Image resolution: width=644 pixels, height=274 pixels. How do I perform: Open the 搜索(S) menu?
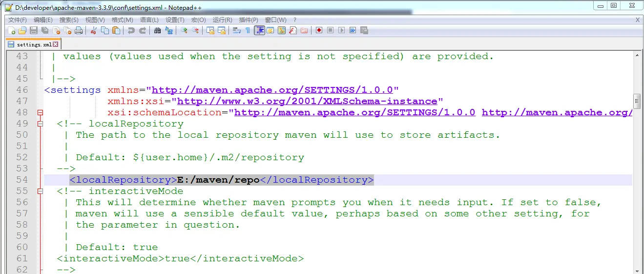tap(69, 20)
